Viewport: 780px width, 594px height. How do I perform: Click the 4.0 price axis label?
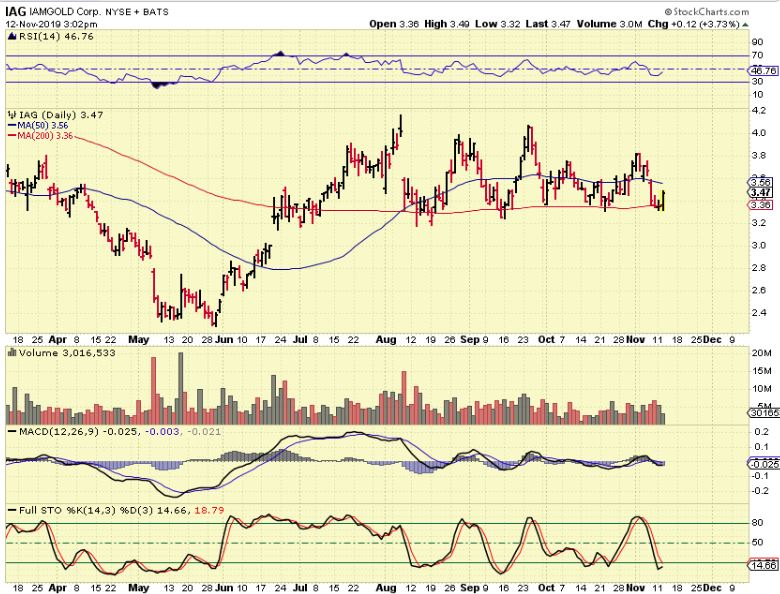pos(759,133)
